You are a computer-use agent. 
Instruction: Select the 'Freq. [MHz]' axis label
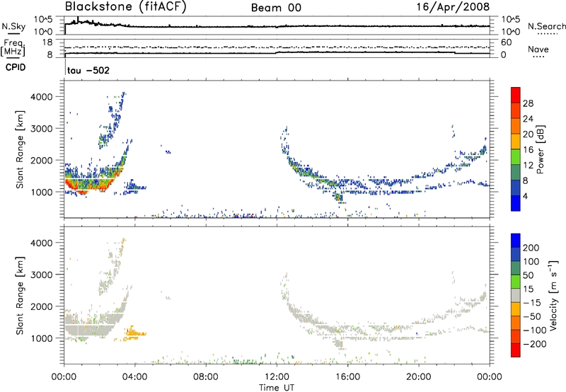tap(13, 48)
